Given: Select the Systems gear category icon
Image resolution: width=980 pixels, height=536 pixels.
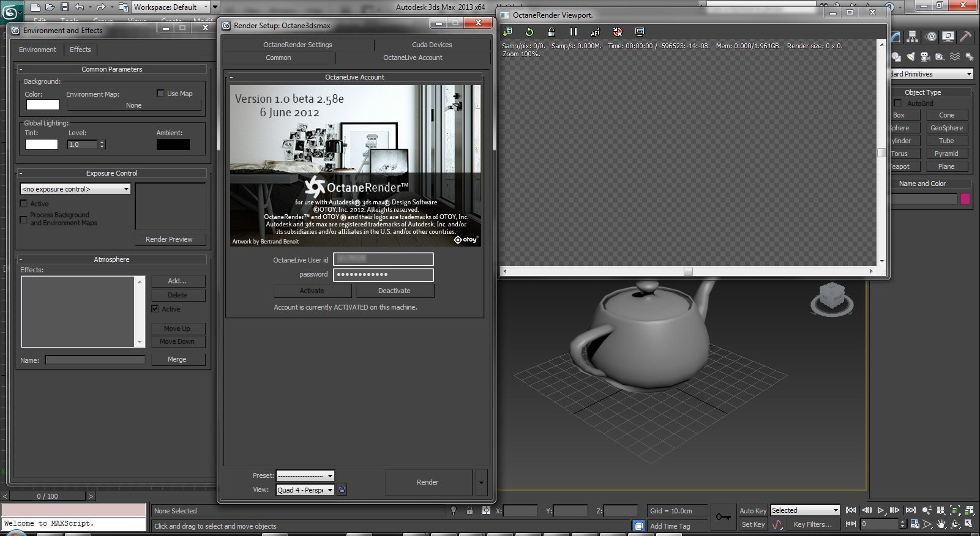Looking at the screenshot, I should [x=970, y=56].
